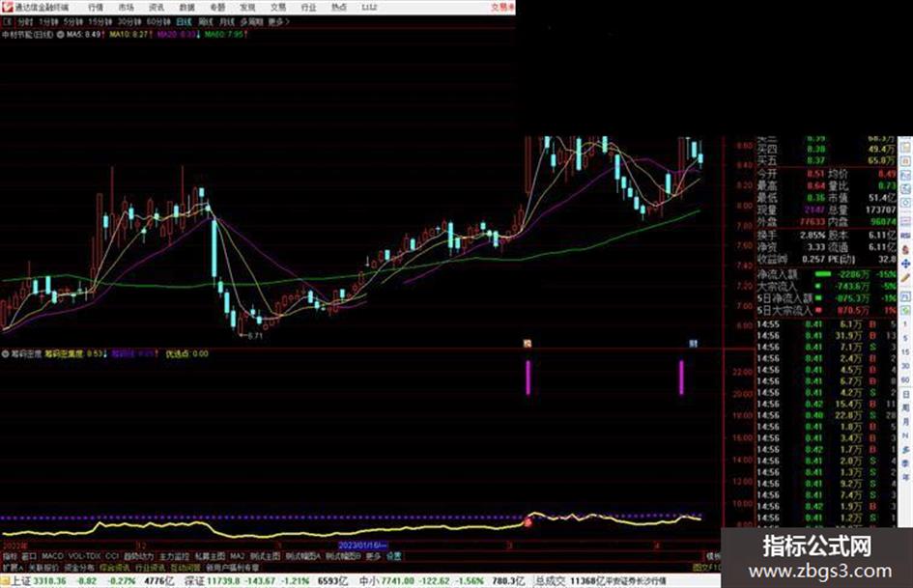Click 换手 2.85% value
Viewport: 913px width, 588px height.
pyautogui.click(x=813, y=236)
